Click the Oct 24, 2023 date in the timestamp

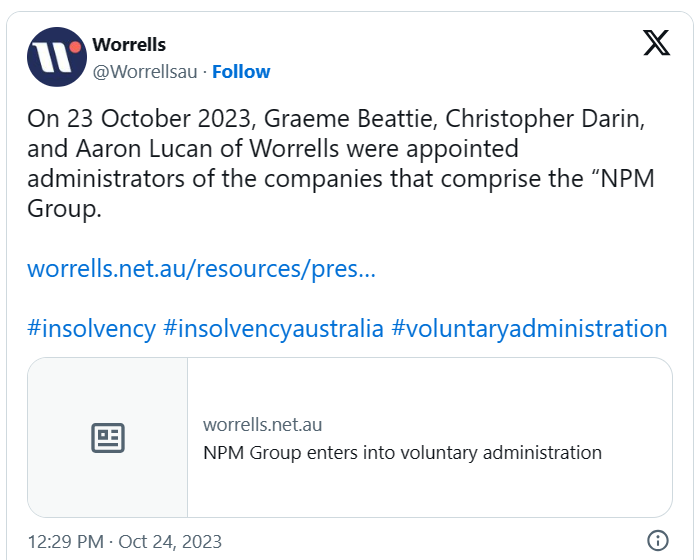(x=170, y=541)
